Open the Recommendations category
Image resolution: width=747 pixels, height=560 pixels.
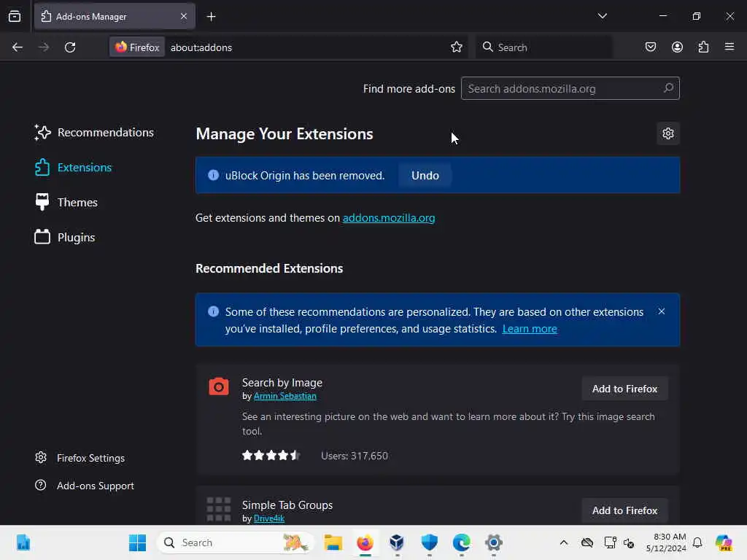point(94,133)
